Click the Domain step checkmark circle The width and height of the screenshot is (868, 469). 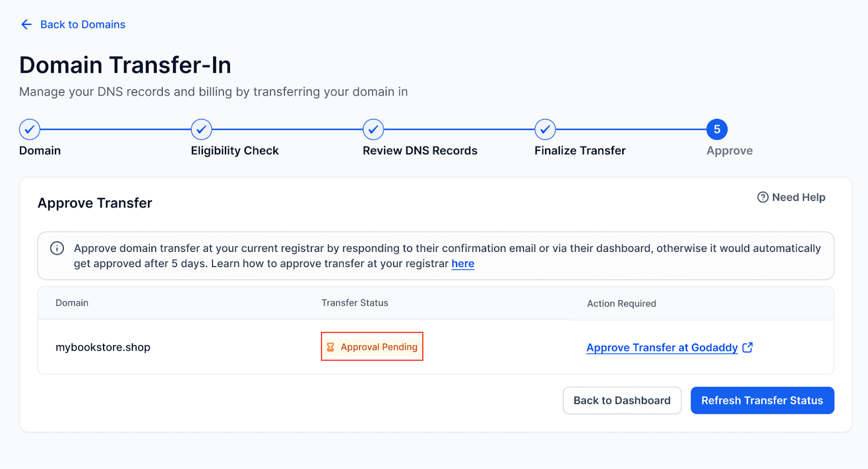[x=30, y=129]
